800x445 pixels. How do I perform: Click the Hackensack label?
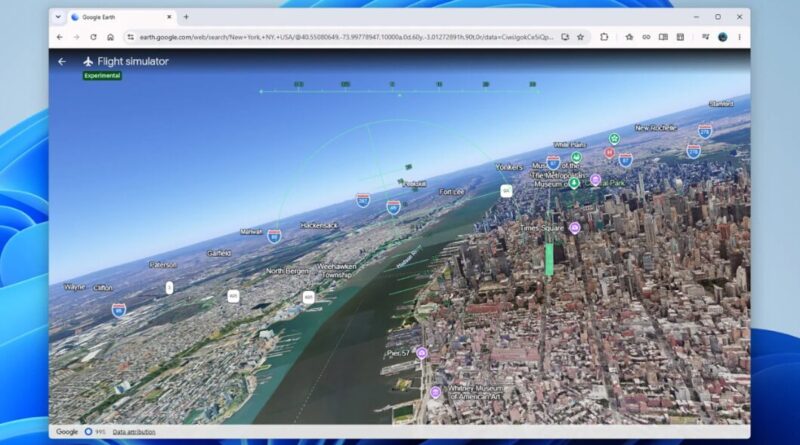[319, 225]
